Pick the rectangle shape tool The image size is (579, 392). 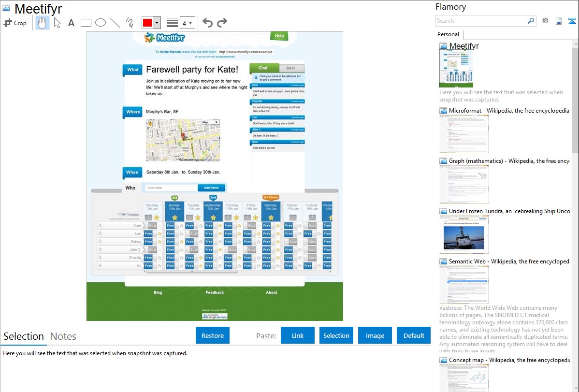tap(86, 23)
